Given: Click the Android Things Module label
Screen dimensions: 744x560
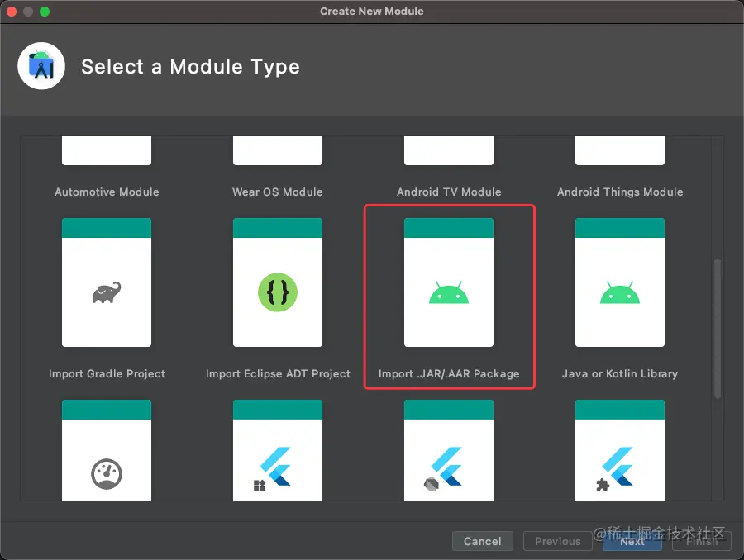Looking at the screenshot, I should 620,192.
